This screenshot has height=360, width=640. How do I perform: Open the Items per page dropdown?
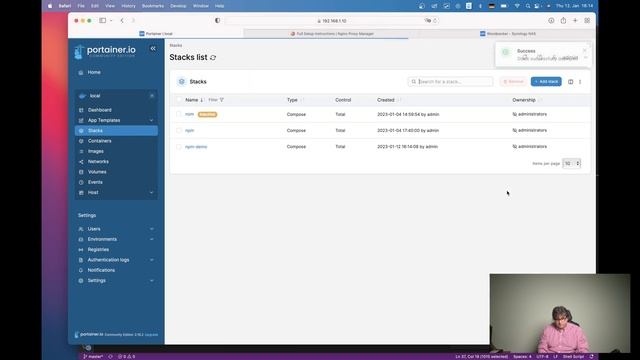(x=571, y=163)
